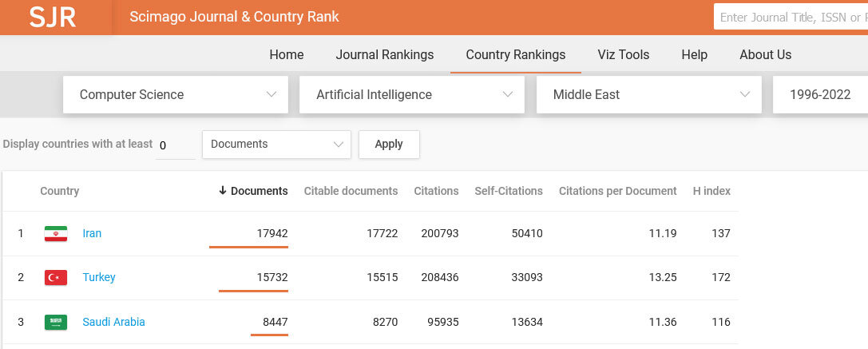Open the 1996-2022 year range dropdown
Viewport: 868px width, 349px height.
tap(820, 95)
